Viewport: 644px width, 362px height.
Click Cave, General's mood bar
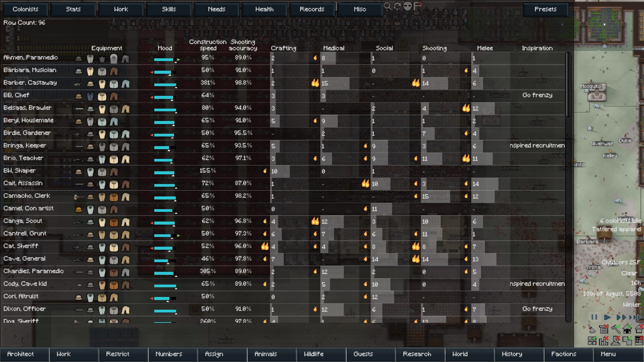click(165, 261)
